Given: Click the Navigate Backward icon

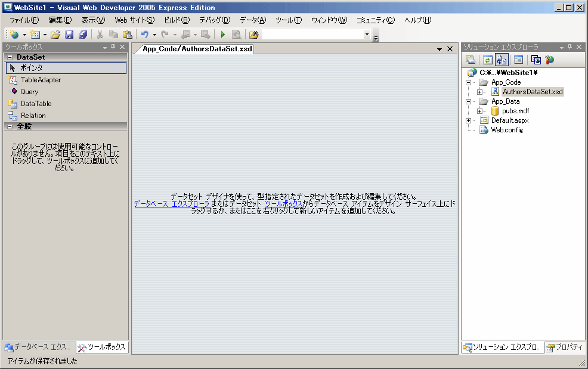Looking at the screenshot, I should (x=185, y=35).
